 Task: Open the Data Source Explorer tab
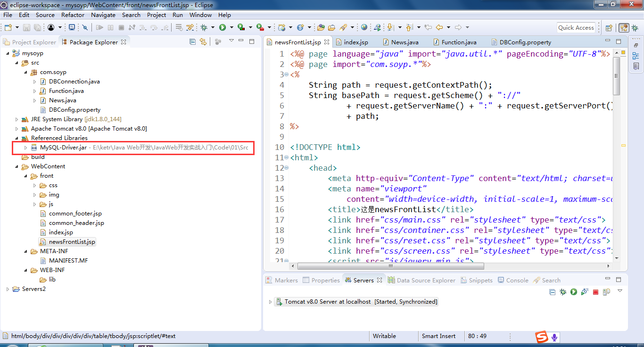coord(421,280)
